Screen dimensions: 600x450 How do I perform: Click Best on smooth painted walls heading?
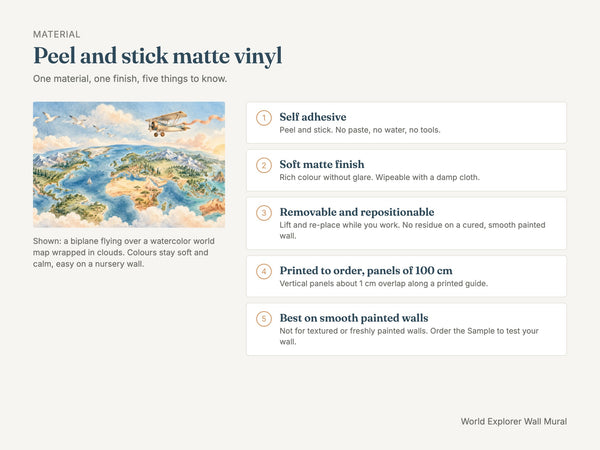354,318
